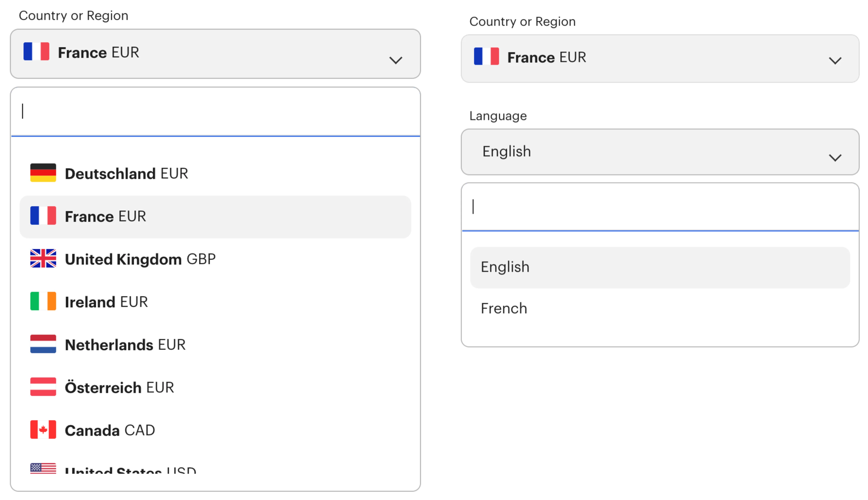Choose Deutschland EUR from country list

126,174
